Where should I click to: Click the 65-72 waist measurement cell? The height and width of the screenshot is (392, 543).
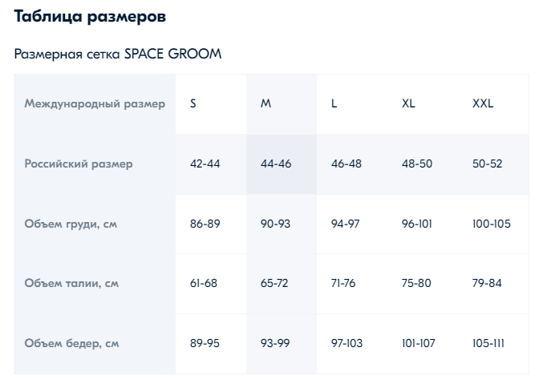pyautogui.click(x=275, y=284)
